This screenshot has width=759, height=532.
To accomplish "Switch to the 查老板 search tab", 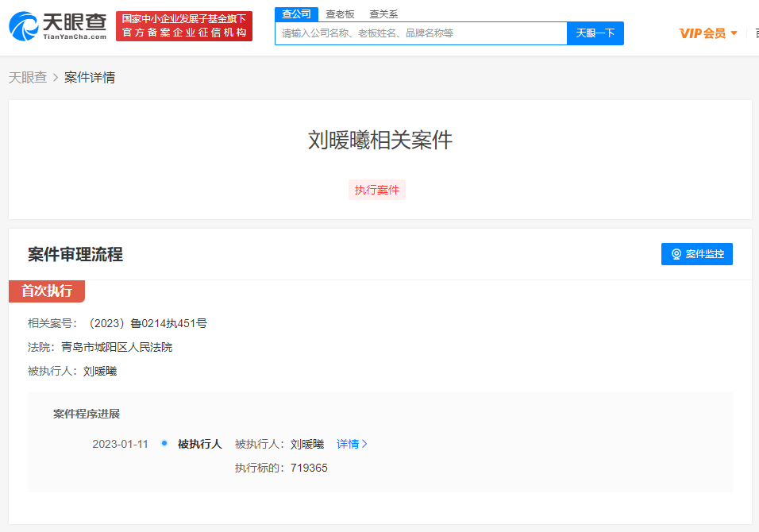I will point(340,13).
